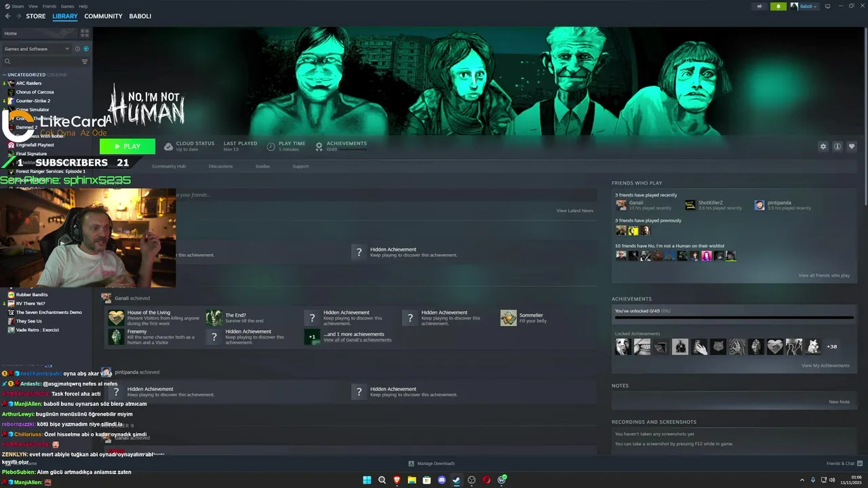This screenshot has height=488, width=868.
Task: Select Rubber Bandits in game list
Action: (x=31, y=295)
